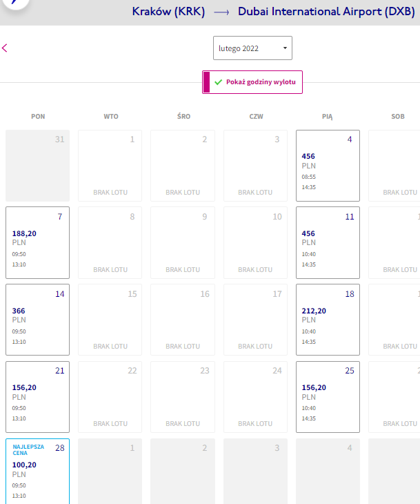
Task: Click the February 10 no-flight cell
Action: click(255, 242)
